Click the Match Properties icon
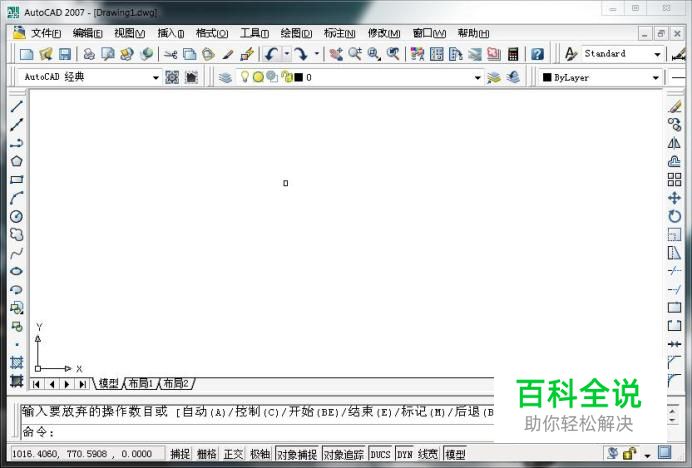Viewport: 692px width, 468px height. 228,54
